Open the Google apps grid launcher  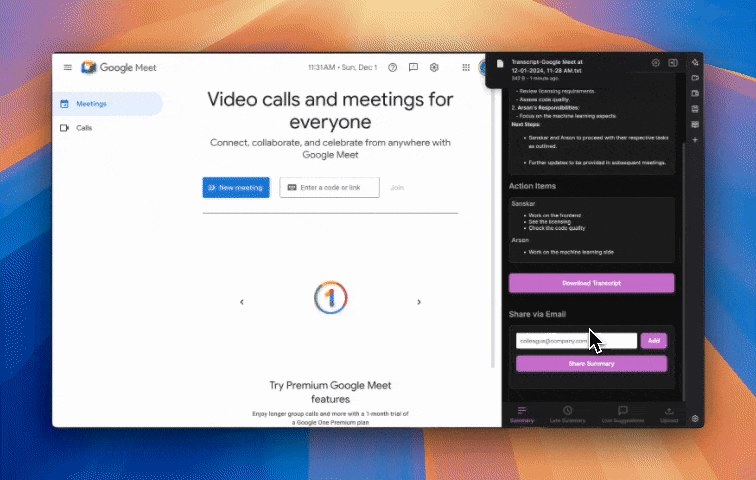[466, 68]
